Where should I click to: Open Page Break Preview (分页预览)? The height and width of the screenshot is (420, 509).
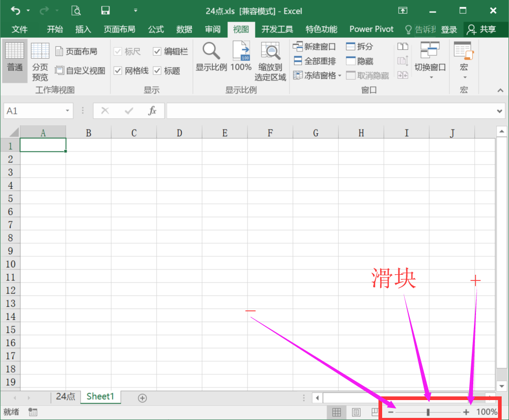40,62
